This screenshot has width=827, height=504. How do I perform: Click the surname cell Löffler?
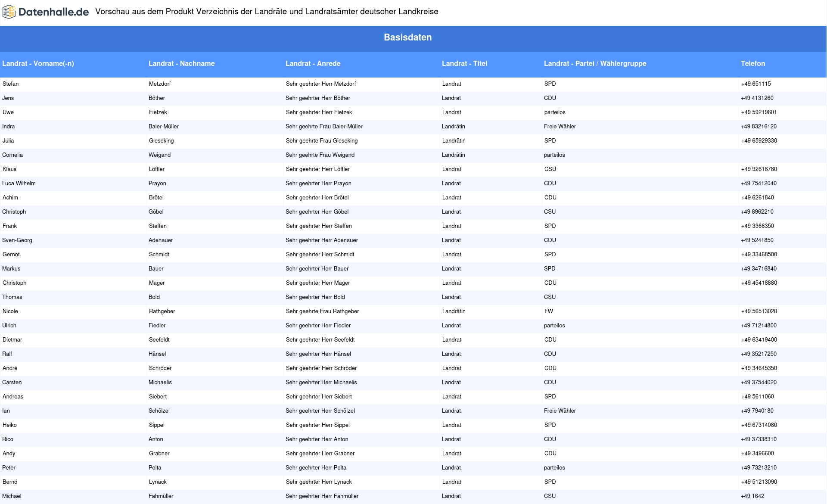(157, 169)
